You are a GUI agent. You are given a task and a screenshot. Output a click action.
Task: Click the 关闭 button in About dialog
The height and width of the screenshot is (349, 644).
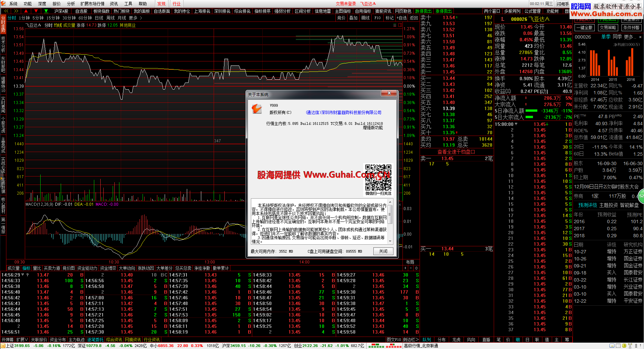383,251
